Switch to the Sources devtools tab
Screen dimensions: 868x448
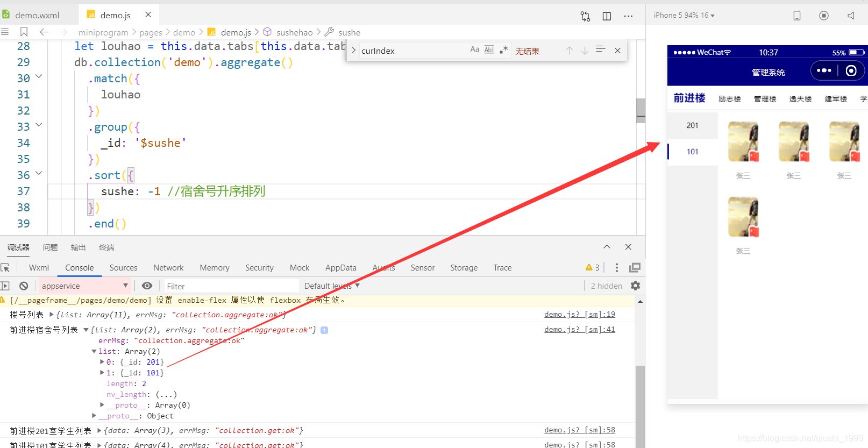tap(123, 268)
